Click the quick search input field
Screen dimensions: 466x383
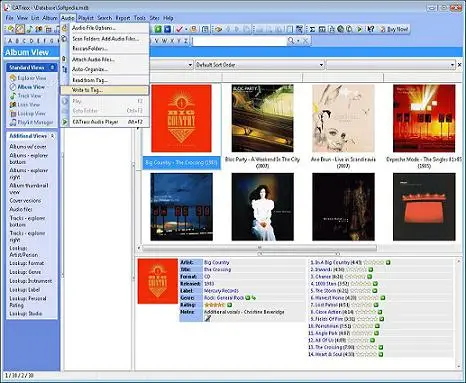point(239,41)
